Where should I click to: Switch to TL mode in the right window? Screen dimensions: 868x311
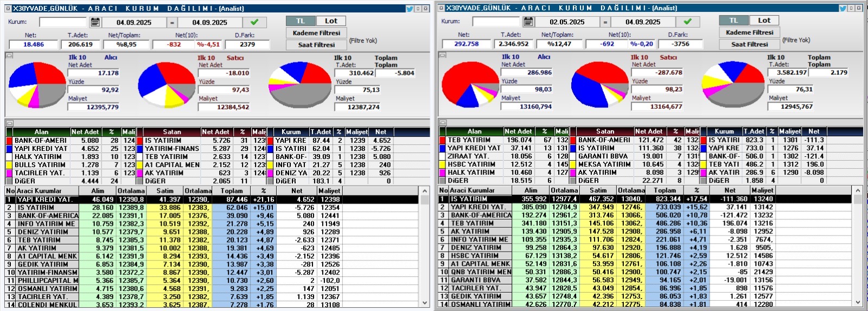coord(733,21)
